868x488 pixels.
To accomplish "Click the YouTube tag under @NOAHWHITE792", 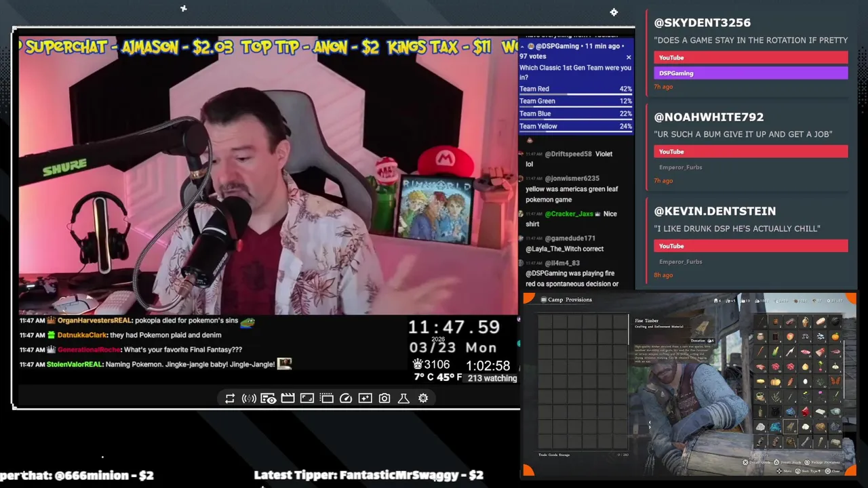I will 751,152.
